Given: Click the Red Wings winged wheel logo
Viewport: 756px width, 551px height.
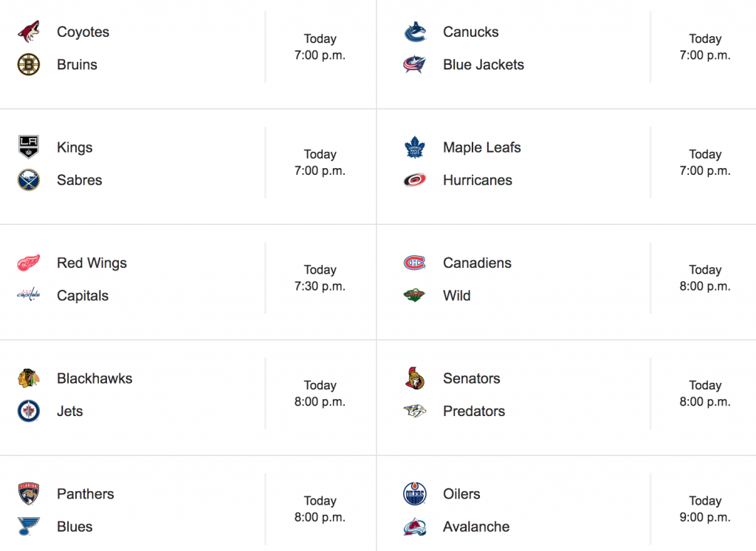Looking at the screenshot, I should tap(29, 263).
